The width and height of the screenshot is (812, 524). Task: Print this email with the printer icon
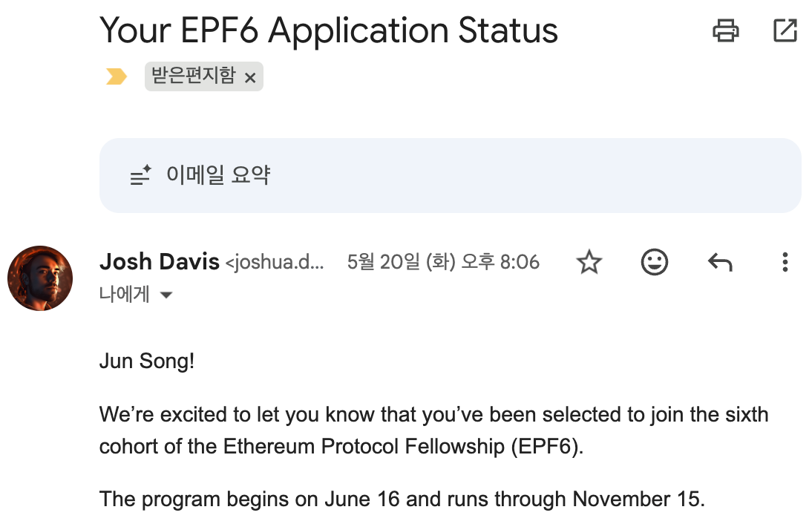pyautogui.click(x=725, y=30)
